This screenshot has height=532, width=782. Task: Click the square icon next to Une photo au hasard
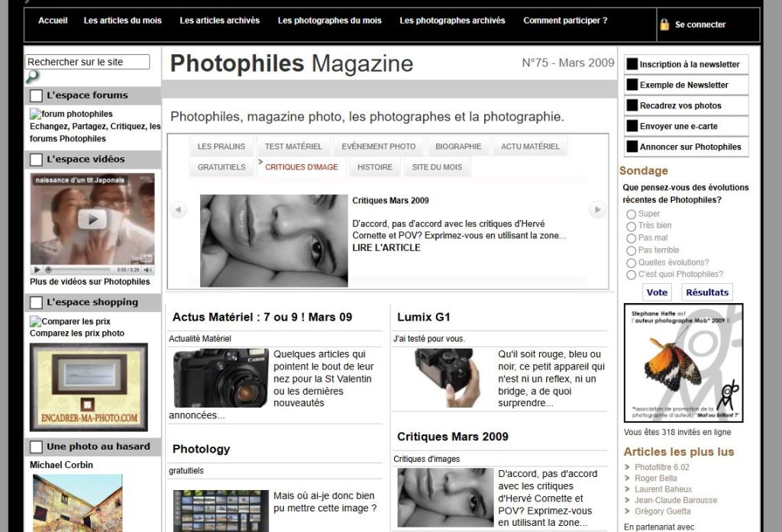click(x=36, y=447)
